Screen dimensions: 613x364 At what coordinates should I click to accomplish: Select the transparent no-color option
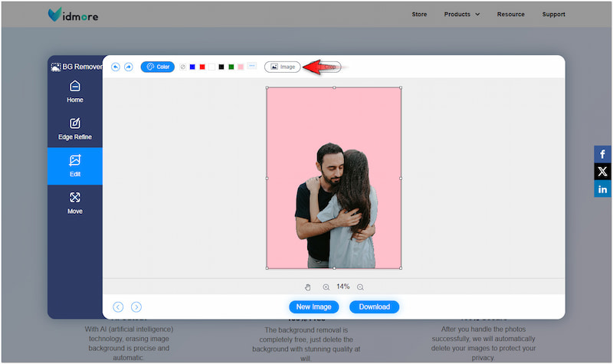pos(182,67)
